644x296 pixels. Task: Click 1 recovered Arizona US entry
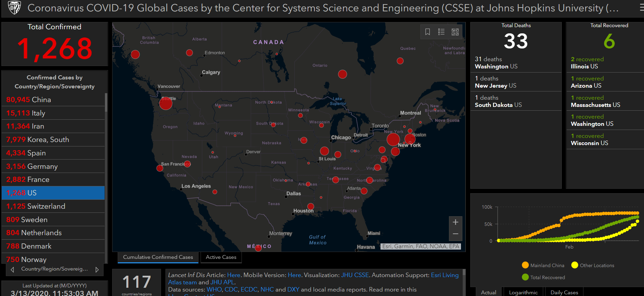[x=605, y=82]
